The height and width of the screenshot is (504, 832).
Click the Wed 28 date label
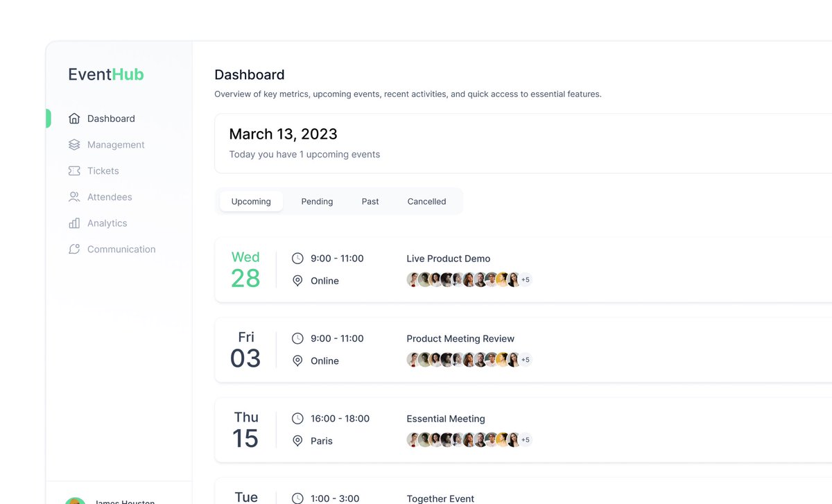(x=245, y=270)
